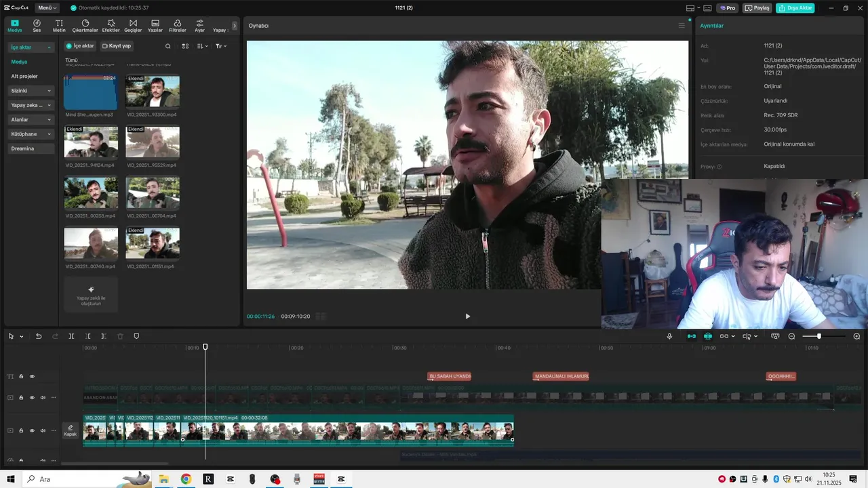Open keyboard shortcuts icon in title bar

click(707, 8)
